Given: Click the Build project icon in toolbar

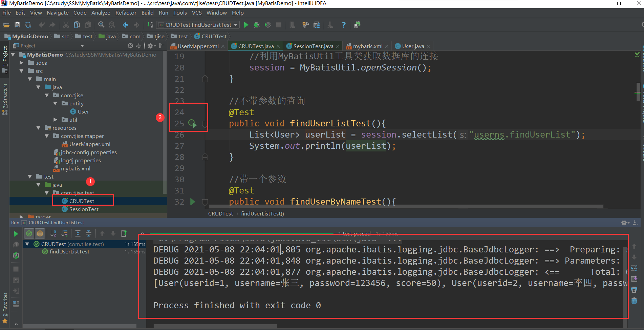Looking at the screenshot, I should click(x=150, y=25).
